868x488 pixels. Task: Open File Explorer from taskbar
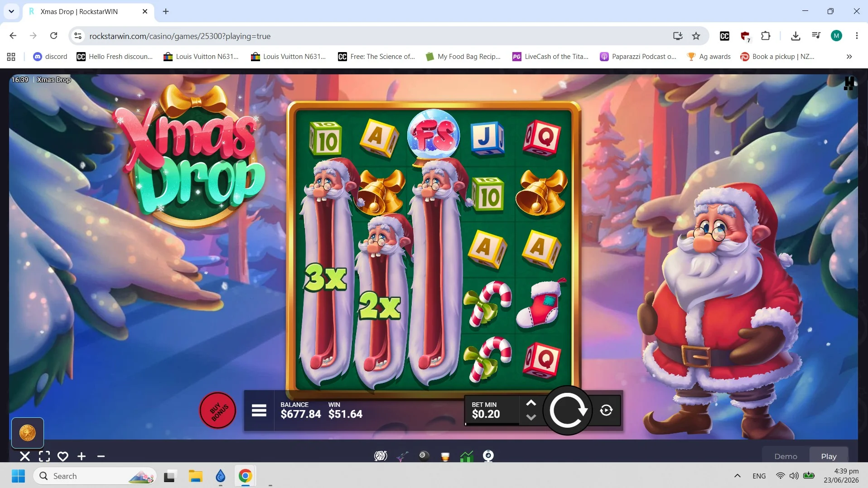pos(196,476)
